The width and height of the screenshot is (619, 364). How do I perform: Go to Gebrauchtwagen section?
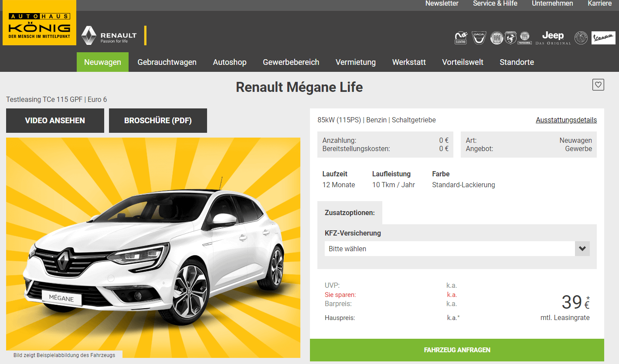point(167,62)
